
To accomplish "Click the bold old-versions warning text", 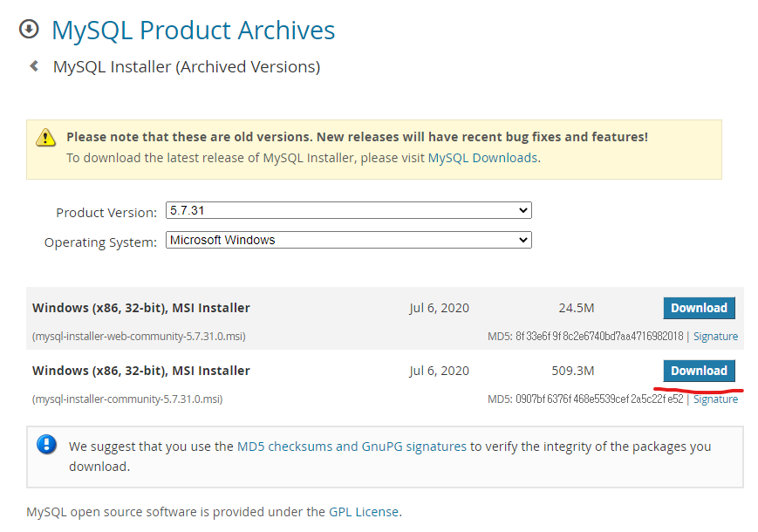I will (357, 137).
